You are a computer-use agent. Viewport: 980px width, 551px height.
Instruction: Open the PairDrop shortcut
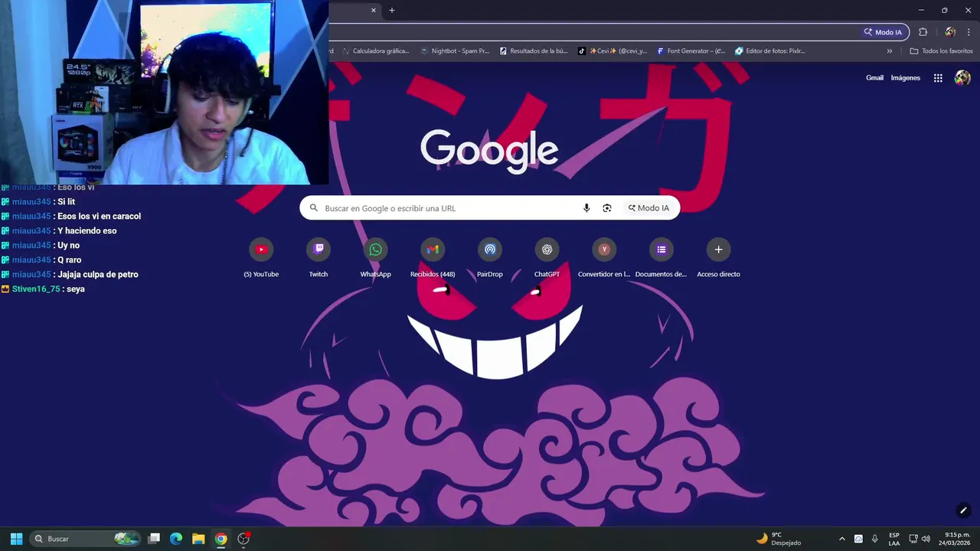click(490, 249)
